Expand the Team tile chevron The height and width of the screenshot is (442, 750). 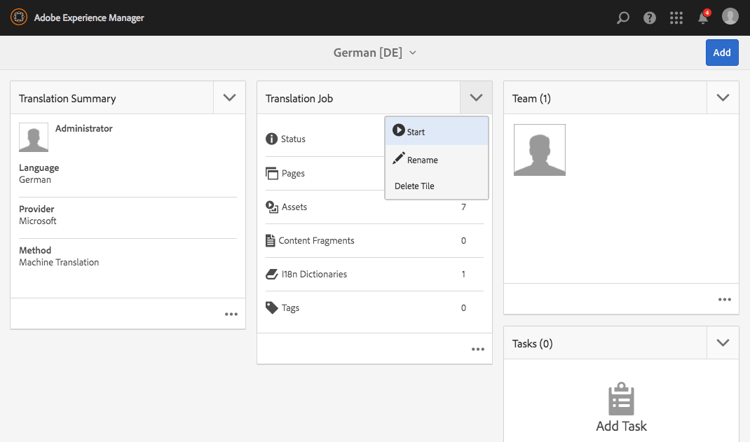[x=723, y=98]
